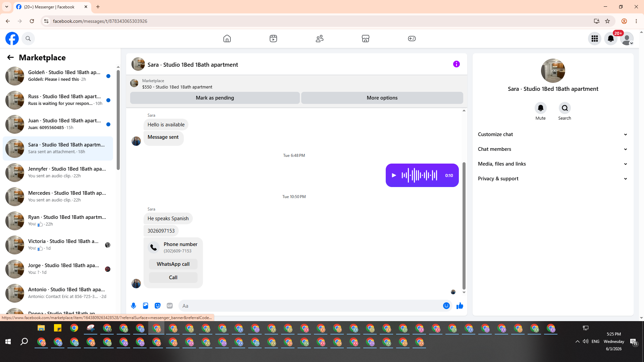Open the Windows Start menu
Image resolution: width=644 pixels, height=362 pixels.
tap(8, 342)
